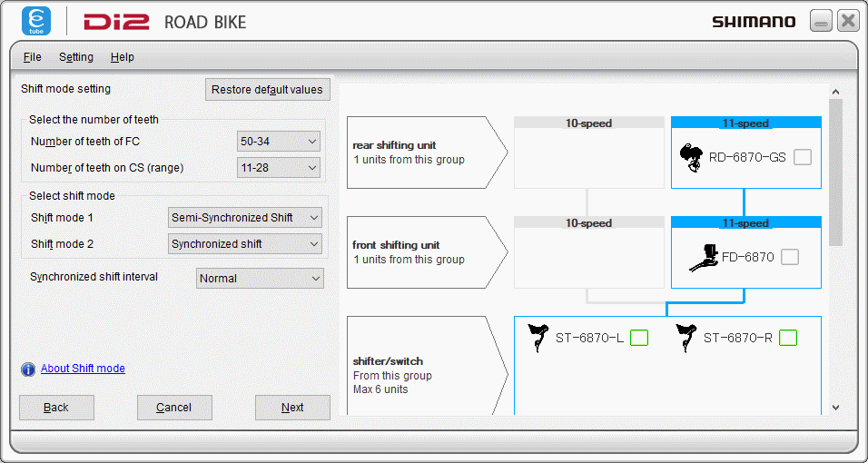Image resolution: width=868 pixels, height=463 pixels.
Task: Click the ST-6870-L shifter lever icon
Action: coord(538,338)
